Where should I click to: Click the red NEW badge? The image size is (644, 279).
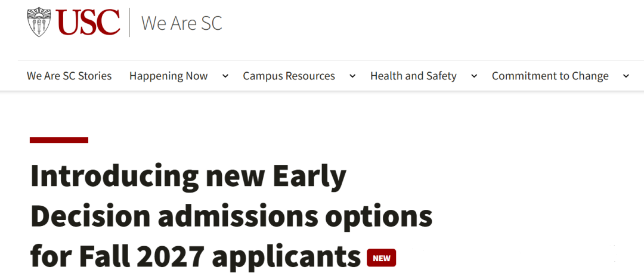click(x=382, y=258)
